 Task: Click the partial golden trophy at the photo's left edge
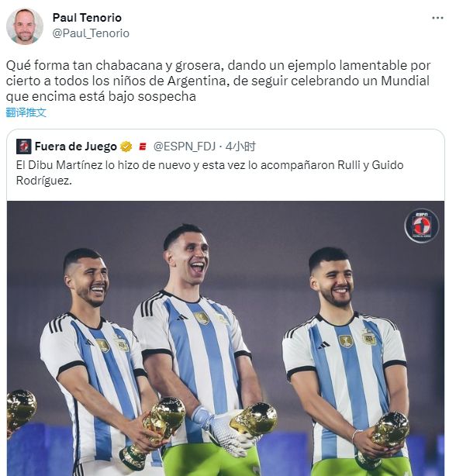point(21,410)
